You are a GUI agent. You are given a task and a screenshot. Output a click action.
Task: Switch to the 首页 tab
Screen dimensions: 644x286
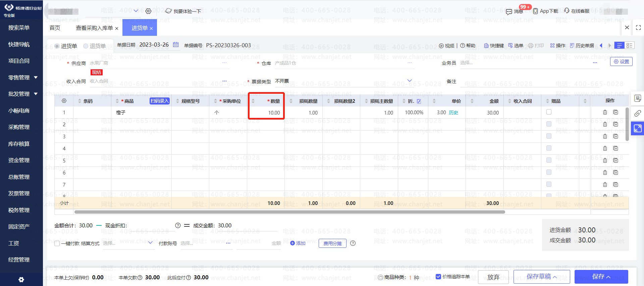click(x=55, y=28)
